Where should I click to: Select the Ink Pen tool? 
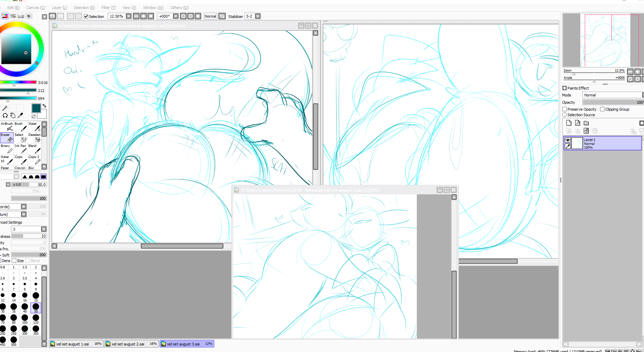coord(20,149)
